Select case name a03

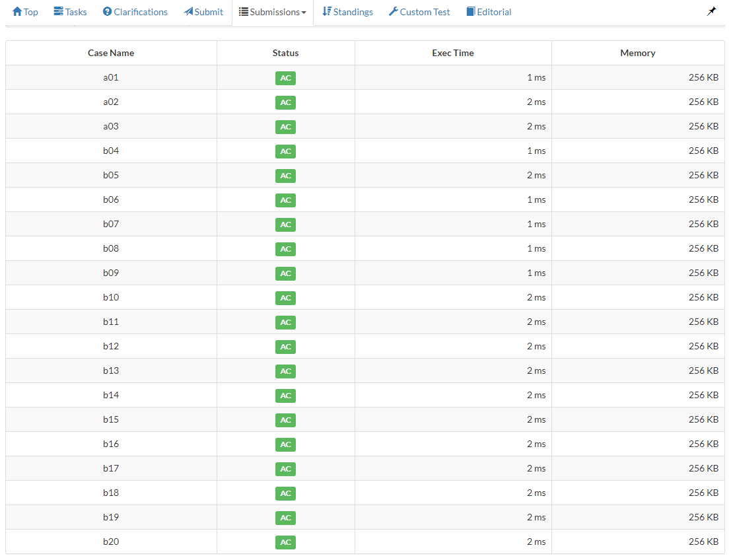pos(111,126)
